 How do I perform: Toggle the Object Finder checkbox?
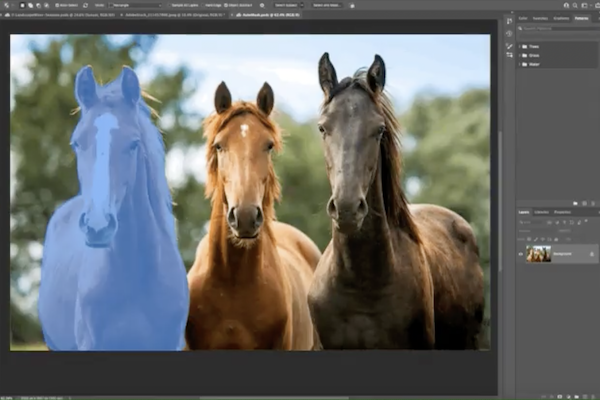tap(57, 5)
